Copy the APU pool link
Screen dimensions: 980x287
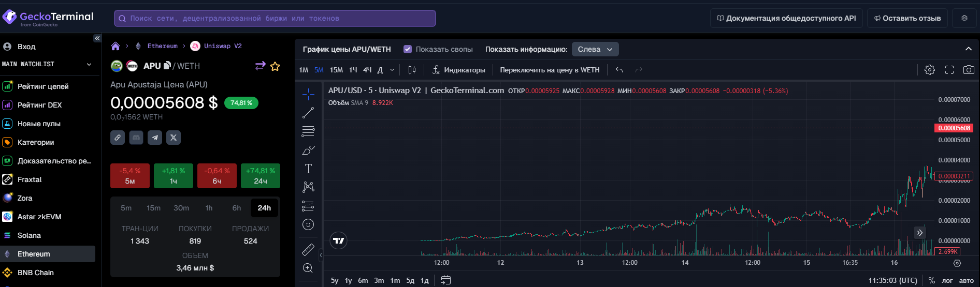[118, 138]
